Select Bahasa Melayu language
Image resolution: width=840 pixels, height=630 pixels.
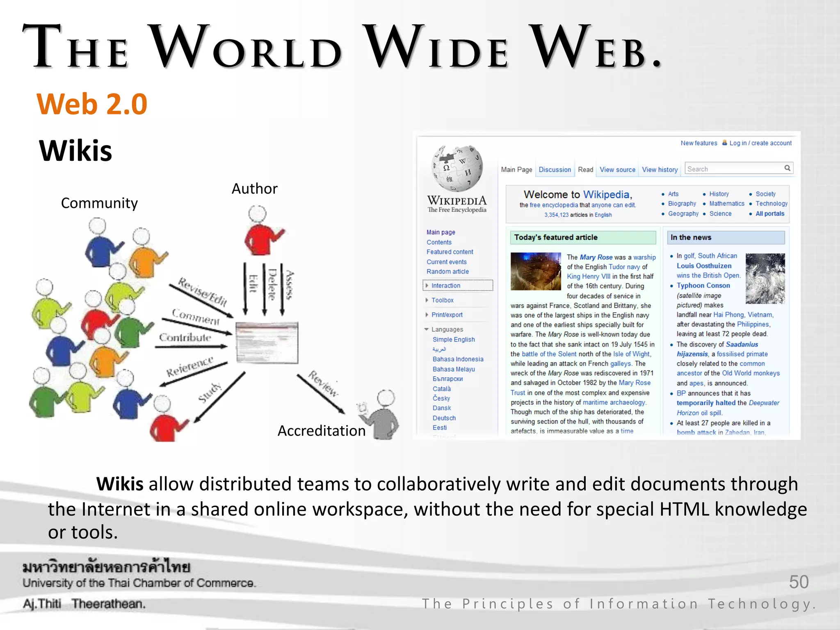pyautogui.click(x=454, y=369)
